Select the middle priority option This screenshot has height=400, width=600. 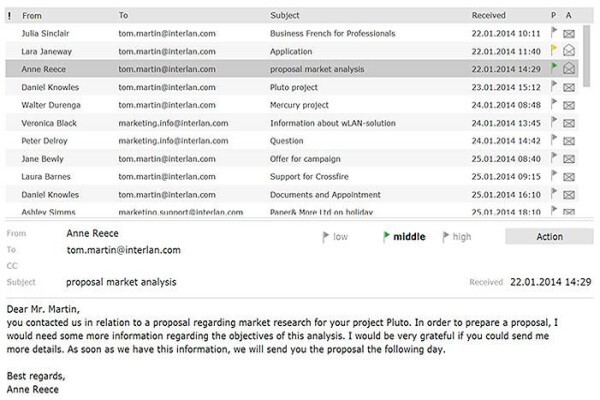pyautogui.click(x=404, y=237)
